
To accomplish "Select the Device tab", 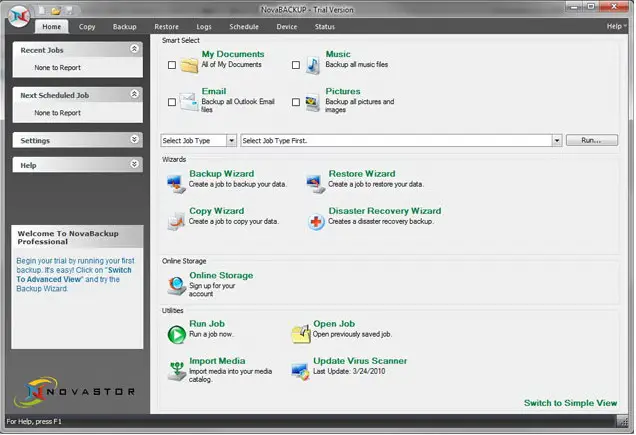I will (x=287, y=27).
